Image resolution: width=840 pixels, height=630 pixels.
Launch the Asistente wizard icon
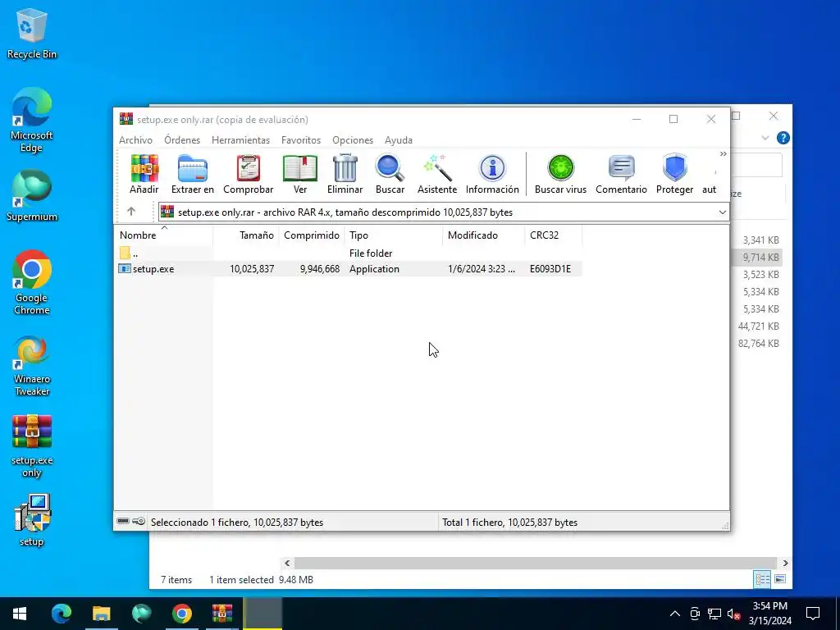tap(437, 174)
